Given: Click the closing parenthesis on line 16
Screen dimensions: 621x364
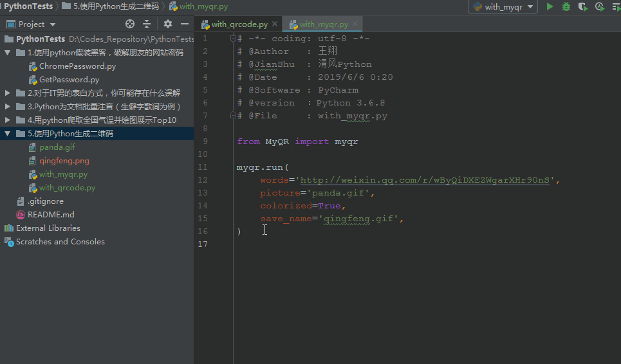Looking at the screenshot, I should click(x=239, y=232).
